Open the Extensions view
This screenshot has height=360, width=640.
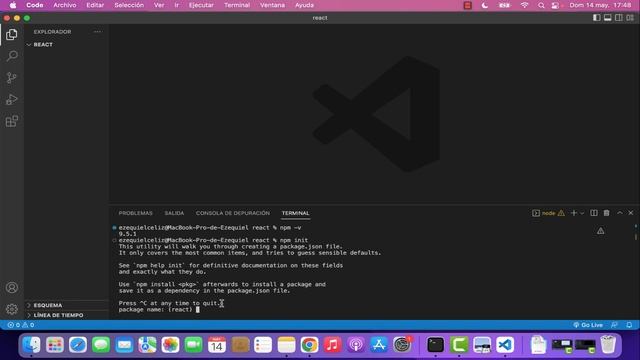pyautogui.click(x=12, y=121)
